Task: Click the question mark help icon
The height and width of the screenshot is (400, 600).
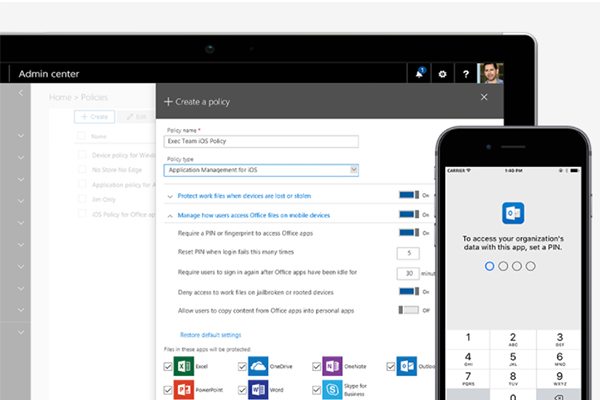Action: [466, 74]
